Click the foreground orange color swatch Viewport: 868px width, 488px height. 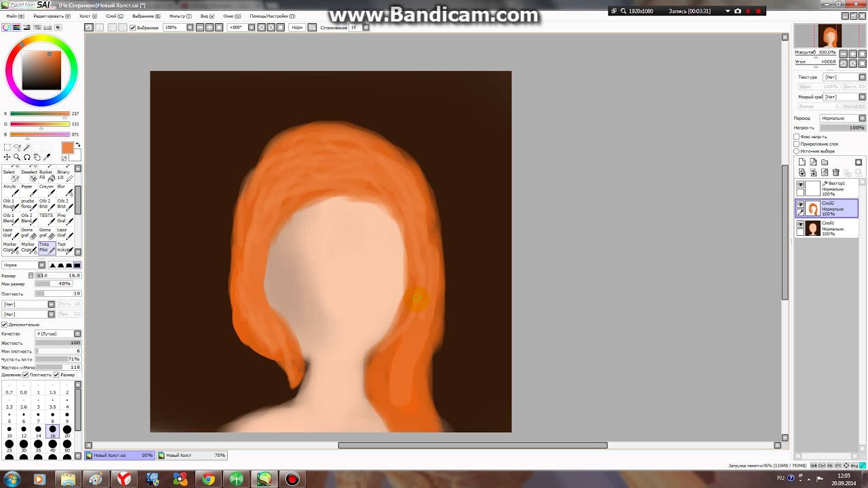coord(67,148)
